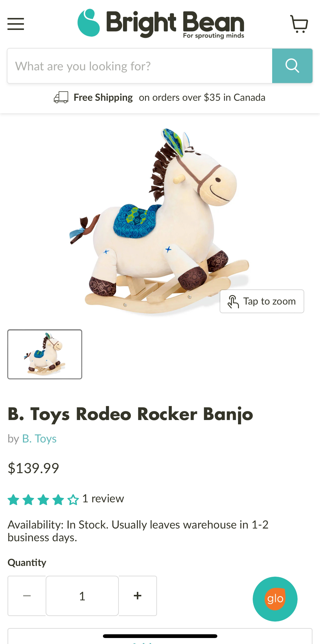Open the shopping cart
The width and height of the screenshot is (320, 644).
point(299,24)
